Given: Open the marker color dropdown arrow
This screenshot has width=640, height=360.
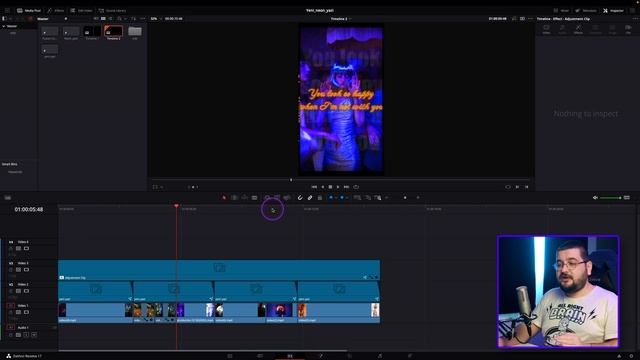Looking at the screenshot, I should (x=347, y=198).
